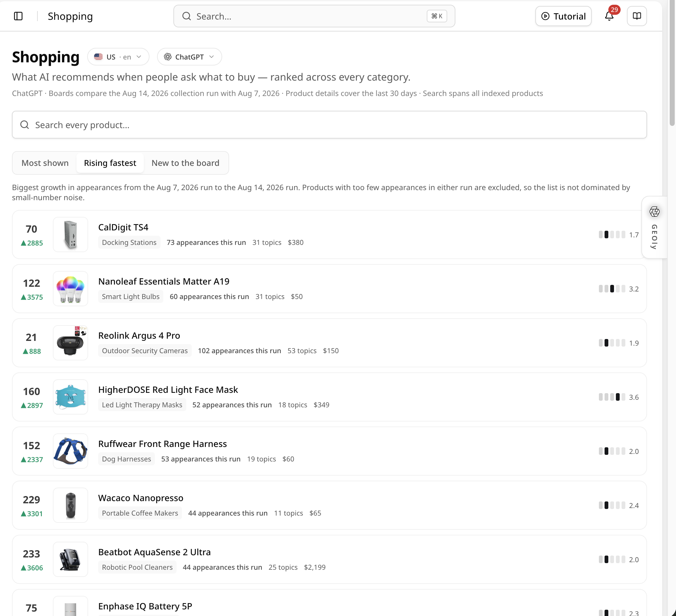Click the CalDigit TS4 1.7 position bar
Viewport: 676px width, 616px height.
click(x=612, y=235)
